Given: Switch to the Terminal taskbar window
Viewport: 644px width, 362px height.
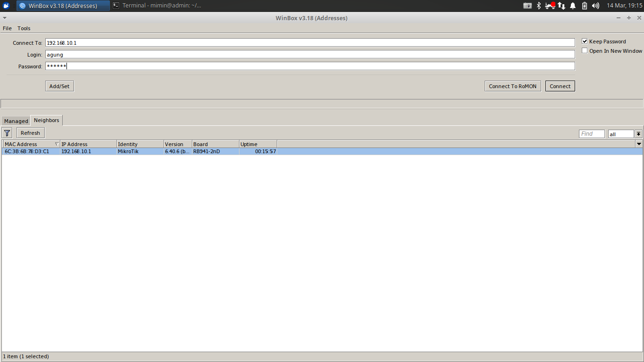Looking at the screenshot, I should click(x=157, y=6).
